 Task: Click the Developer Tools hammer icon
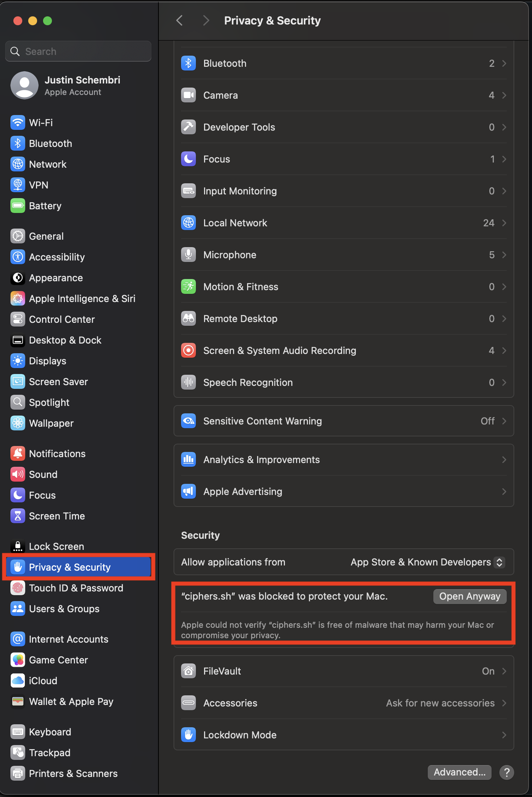click(x=188, y=127)
